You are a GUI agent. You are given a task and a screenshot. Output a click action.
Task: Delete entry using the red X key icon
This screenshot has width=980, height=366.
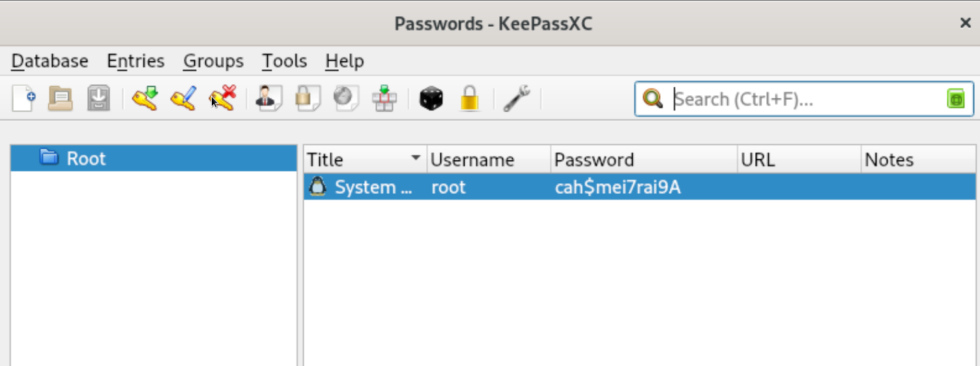click(222, 99)
